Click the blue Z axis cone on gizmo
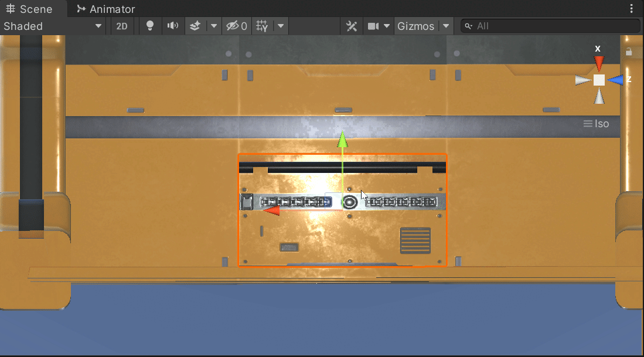 (x=615, y=80)
